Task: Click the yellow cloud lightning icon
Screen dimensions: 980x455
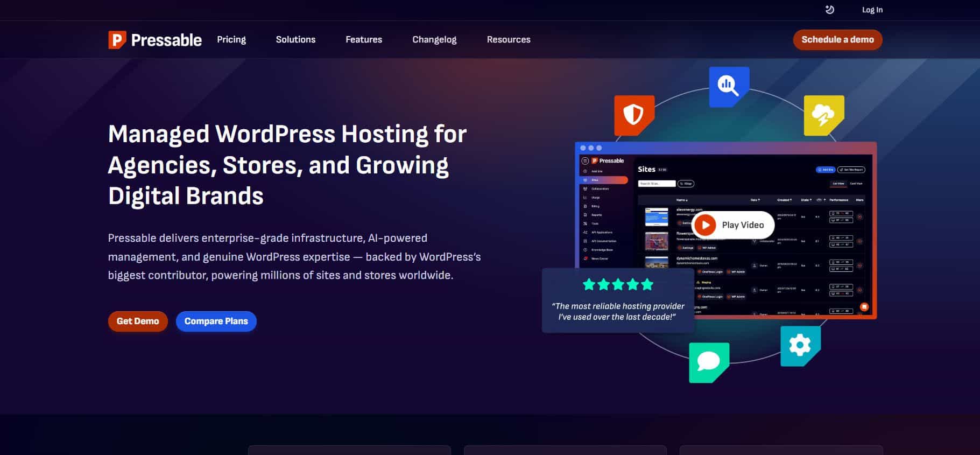Action: point(823,115)
